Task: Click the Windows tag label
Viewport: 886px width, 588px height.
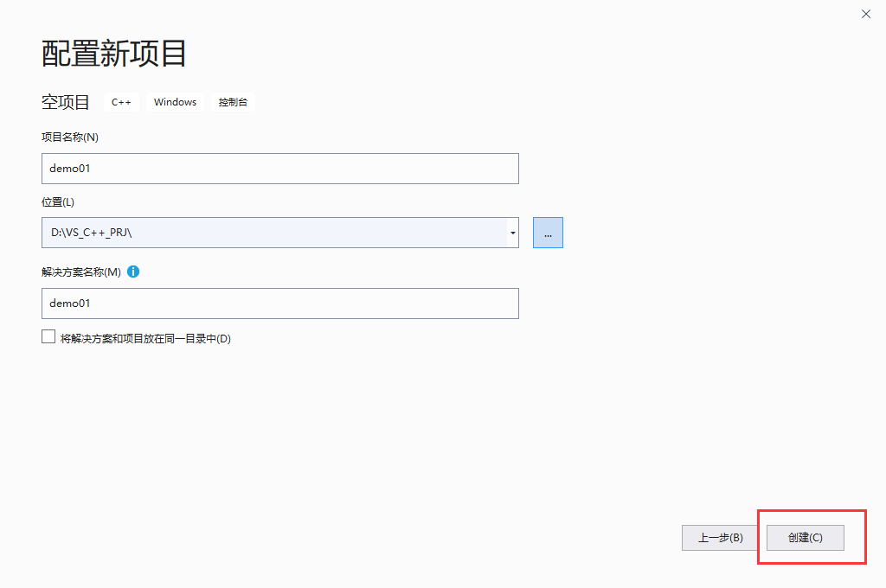Action: tap(175, 102)
